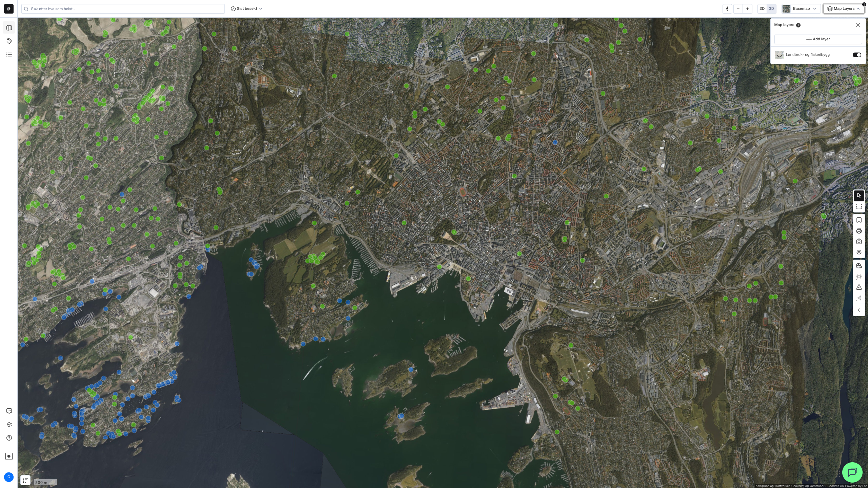
Task: Click the Add layer button
Action: 818,39
